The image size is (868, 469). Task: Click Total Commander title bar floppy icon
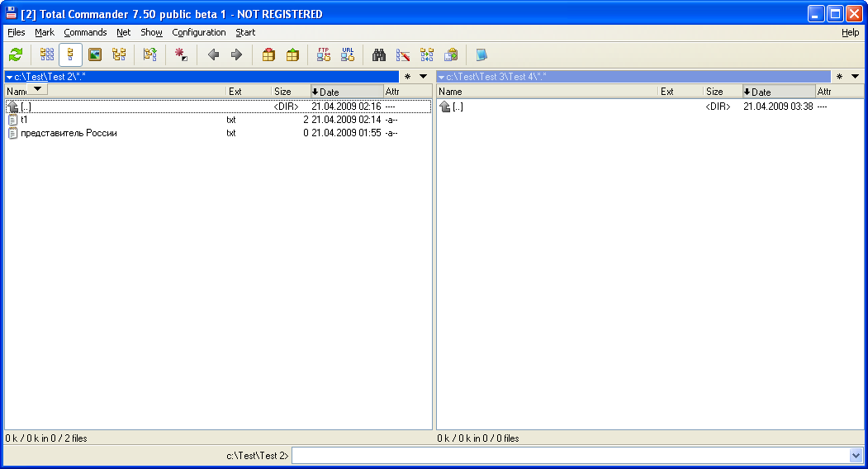click(x=11, y=13)
